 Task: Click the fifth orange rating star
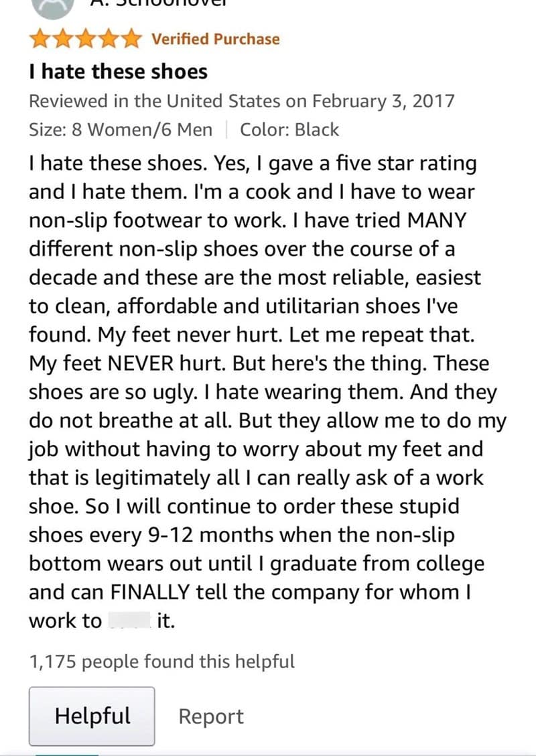[x=131, y=40]
